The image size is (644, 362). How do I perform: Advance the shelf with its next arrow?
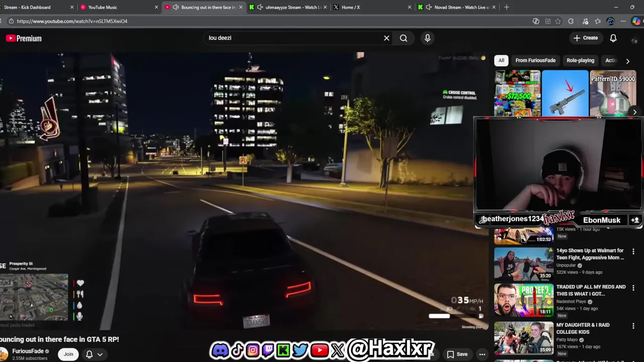tap(634, 113)
